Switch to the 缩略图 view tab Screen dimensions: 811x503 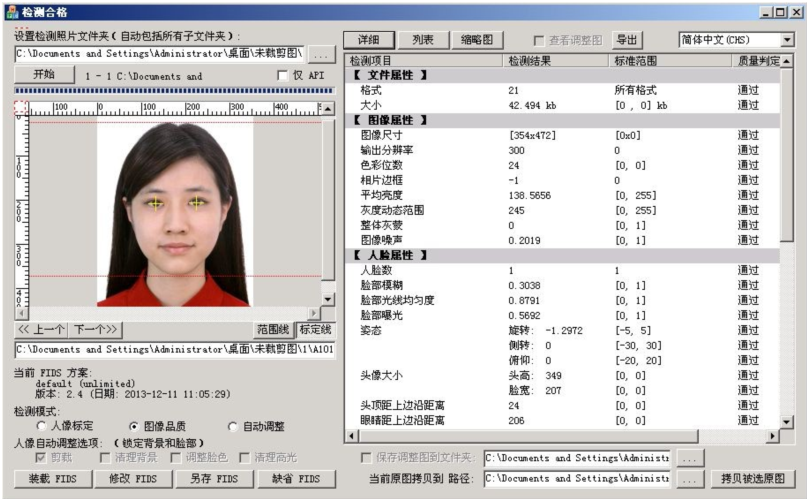pos(477,40)
